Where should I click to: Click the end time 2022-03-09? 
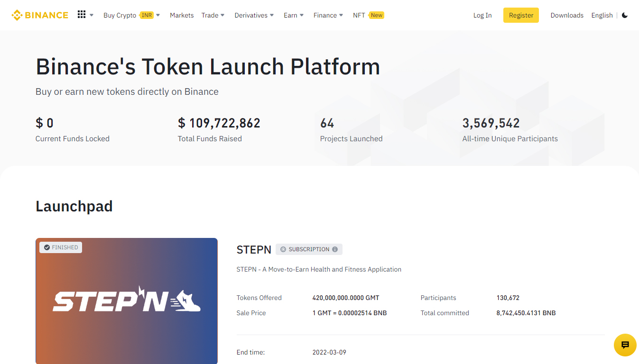(x=329, y=352)
